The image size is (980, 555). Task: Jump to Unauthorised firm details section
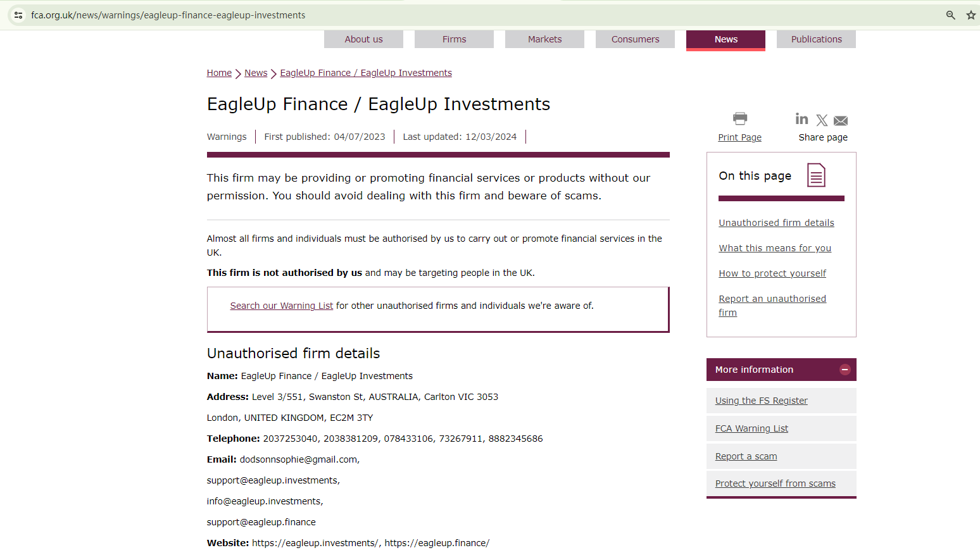776,223
